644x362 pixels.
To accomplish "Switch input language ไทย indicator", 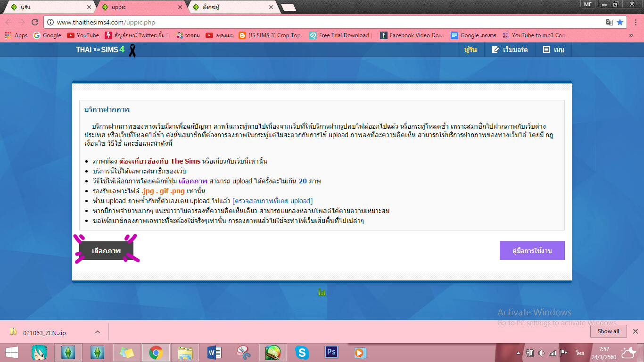I will [580, 353].
